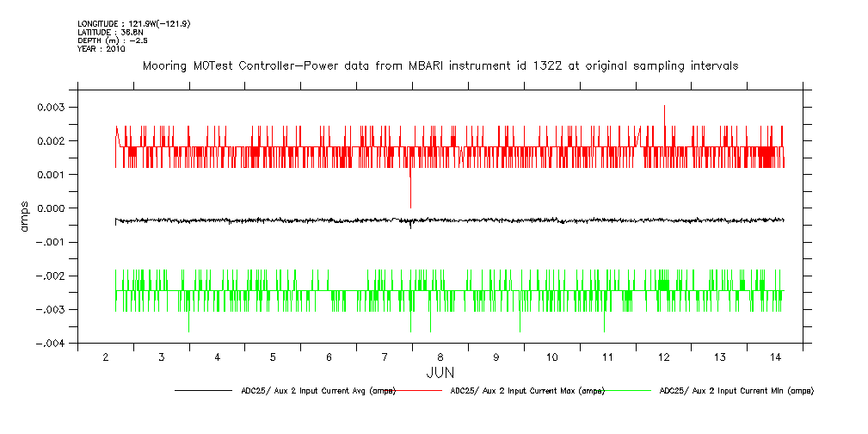Pick day 14 on the x-axis
This screenshot has height=434, width=868.
coord(775,357)
